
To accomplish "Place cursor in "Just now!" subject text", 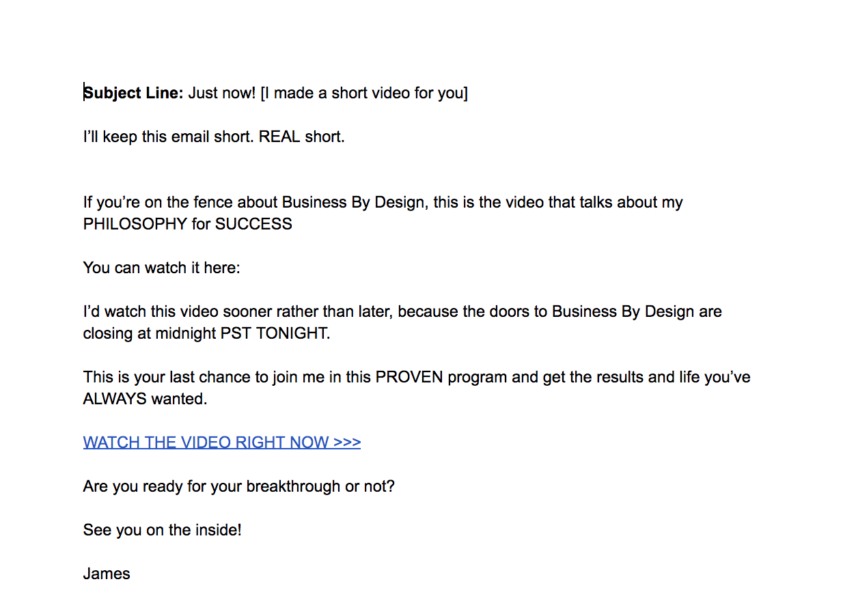I will tap(221, 93).
